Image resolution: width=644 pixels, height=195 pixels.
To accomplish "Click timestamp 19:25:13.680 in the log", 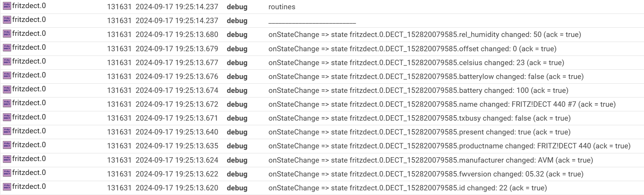I will 177,35.
